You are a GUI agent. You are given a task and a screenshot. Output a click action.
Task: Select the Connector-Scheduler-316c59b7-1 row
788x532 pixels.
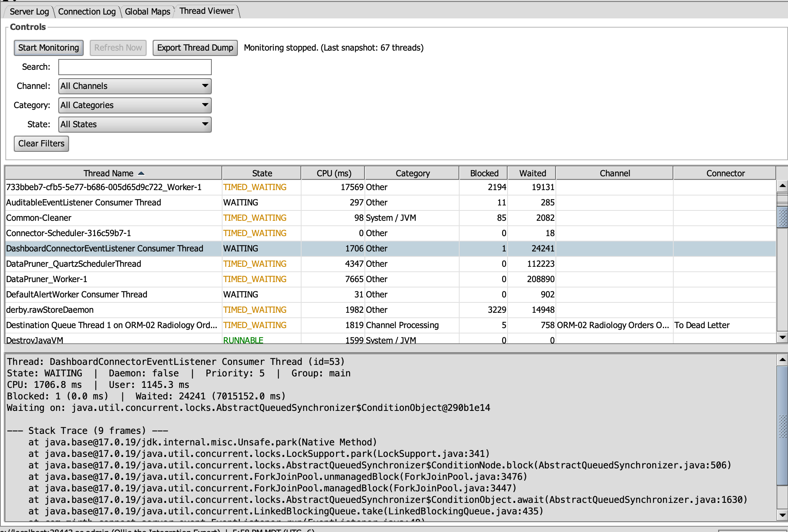coord(391,233)
